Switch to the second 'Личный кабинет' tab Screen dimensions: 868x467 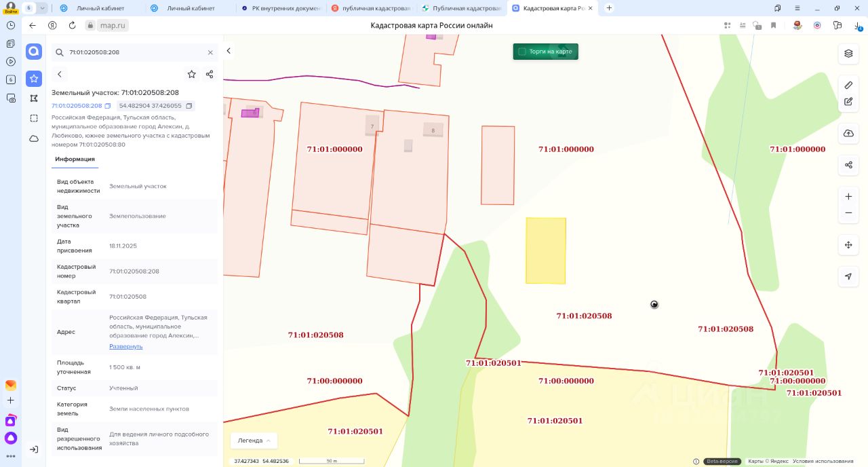coord(189,8)
